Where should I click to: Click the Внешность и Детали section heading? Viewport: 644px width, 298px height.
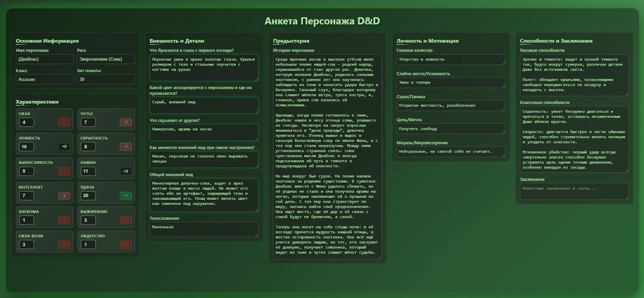click(x=177, y=41)
